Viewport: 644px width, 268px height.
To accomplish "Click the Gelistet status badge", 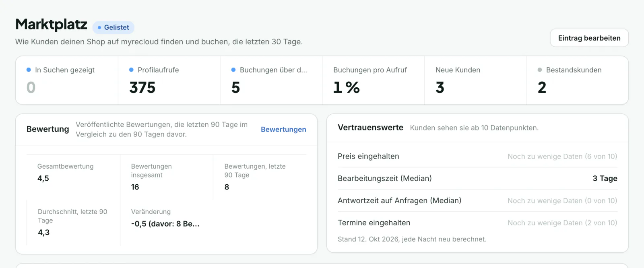I will click(114, 27).
